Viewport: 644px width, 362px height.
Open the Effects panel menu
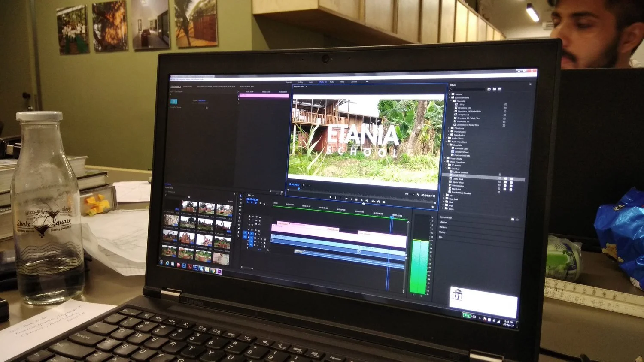point(530,84)
